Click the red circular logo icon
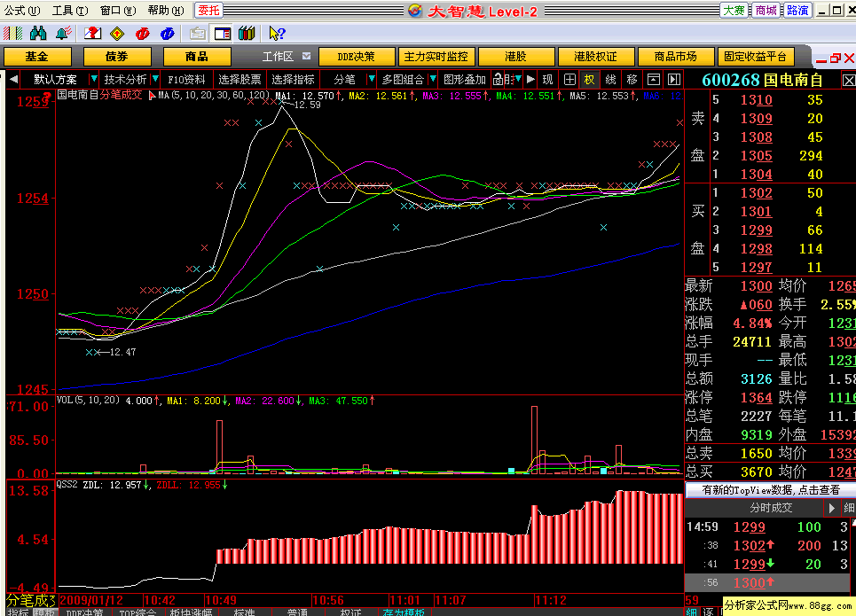Viewport: 856px width, 616px height. pos(143,34)
